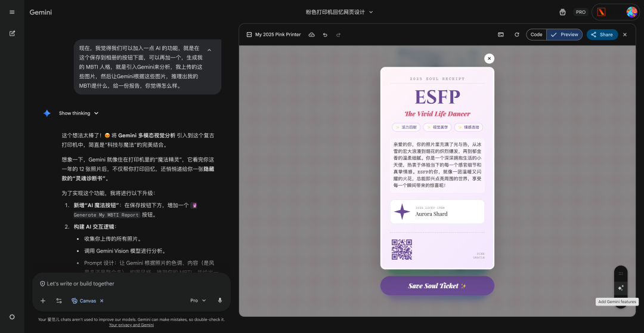
Task: Click the Generate My MBTI Report code text
Action: click(x=107, y=215)
